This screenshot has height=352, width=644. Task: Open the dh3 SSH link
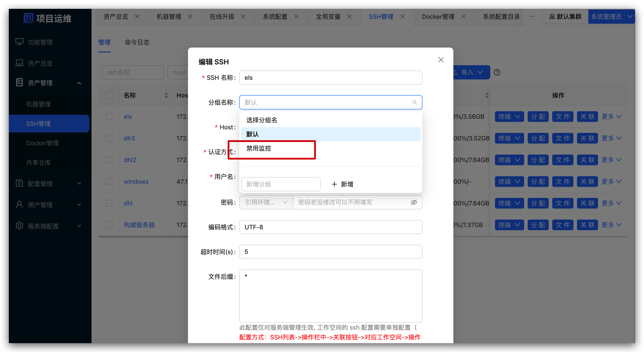[x=129, y=138]
